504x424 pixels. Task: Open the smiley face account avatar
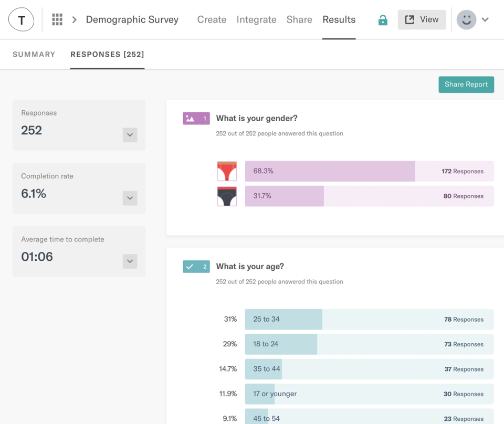(466, 19)
